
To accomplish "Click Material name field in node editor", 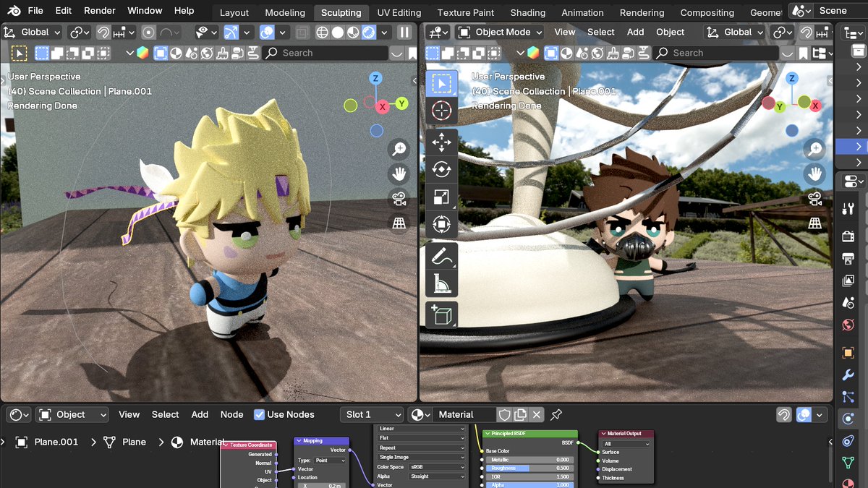I will click(x=465, y=414).
